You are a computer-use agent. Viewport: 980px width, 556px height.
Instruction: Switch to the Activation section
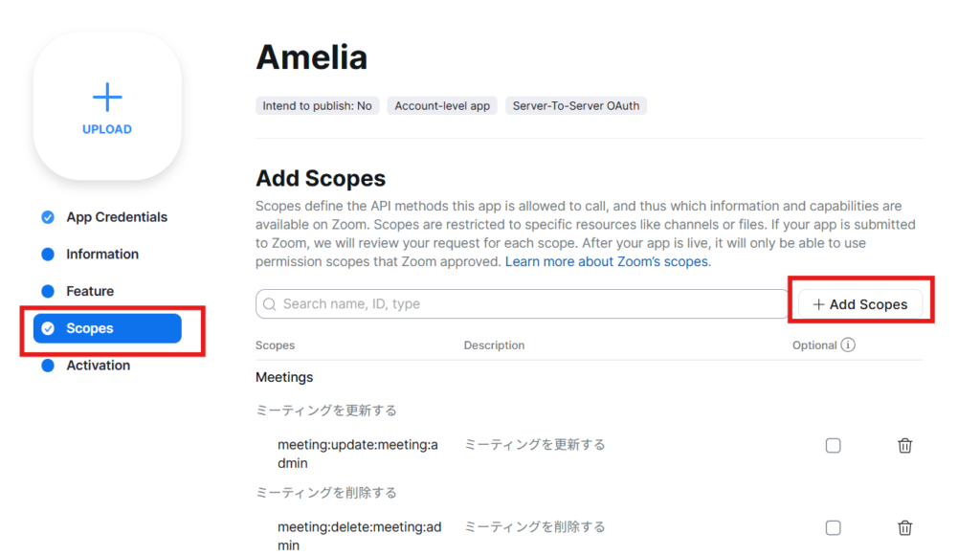point(98,366)
